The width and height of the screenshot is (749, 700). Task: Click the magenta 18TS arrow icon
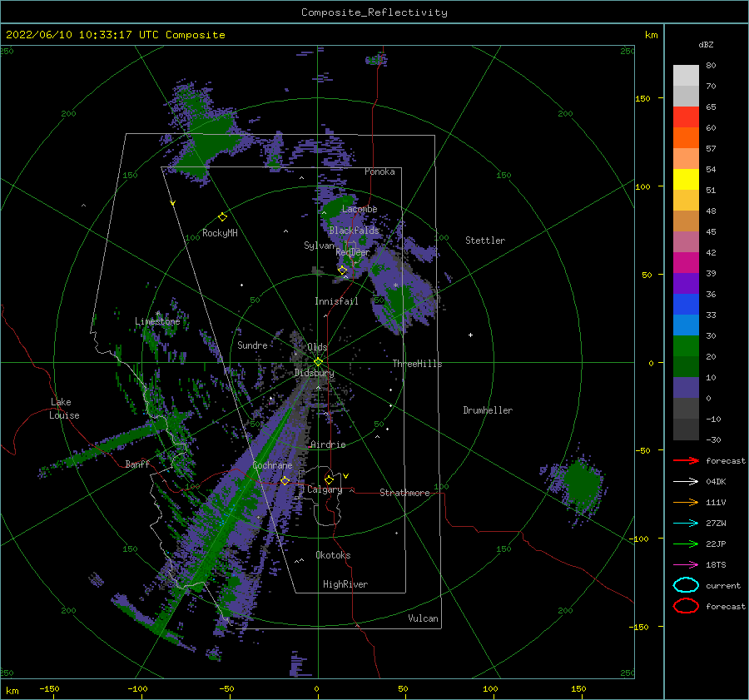point(686,565)
